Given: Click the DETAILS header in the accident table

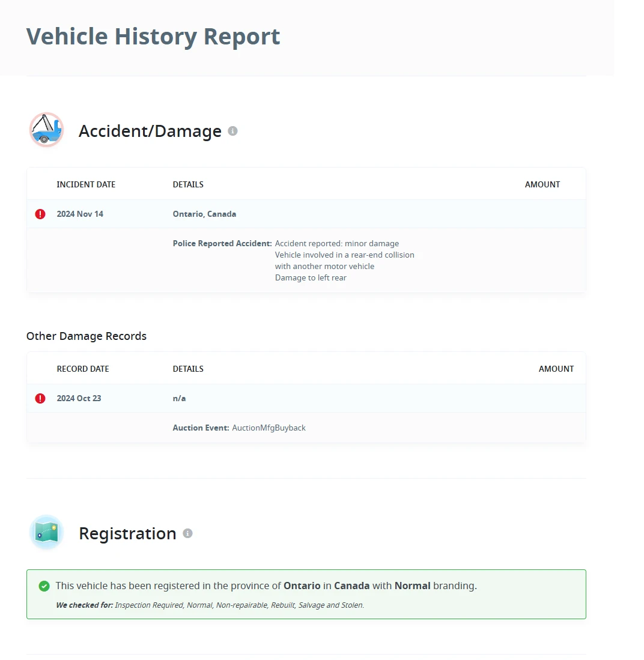Looking at the screenshot, I should 188,184.
